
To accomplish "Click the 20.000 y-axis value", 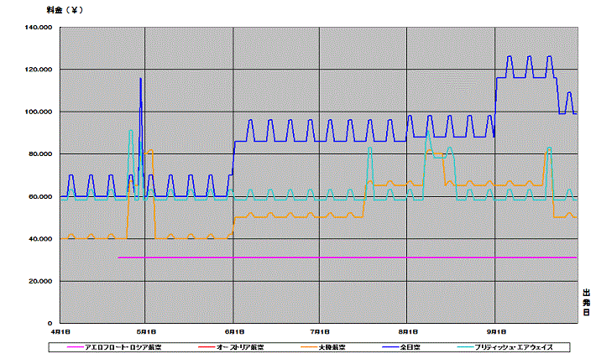I will 40,282.
